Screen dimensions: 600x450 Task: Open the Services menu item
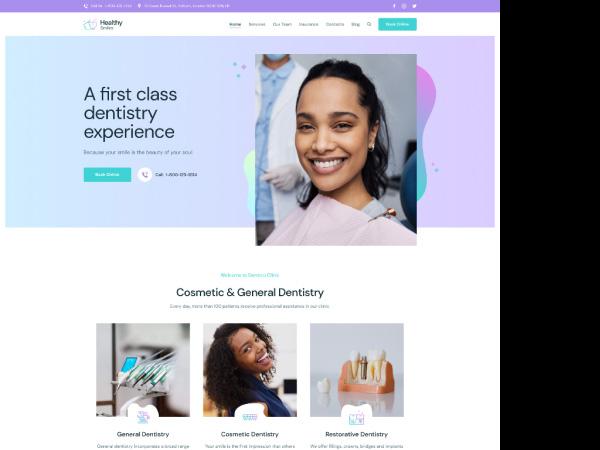[x=257, y=24]
